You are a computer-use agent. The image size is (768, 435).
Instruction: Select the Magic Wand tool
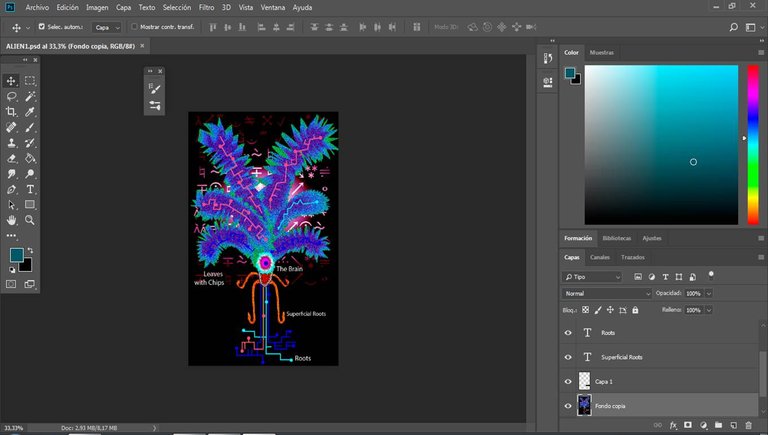pyautogui.click(x=30, y=96)
